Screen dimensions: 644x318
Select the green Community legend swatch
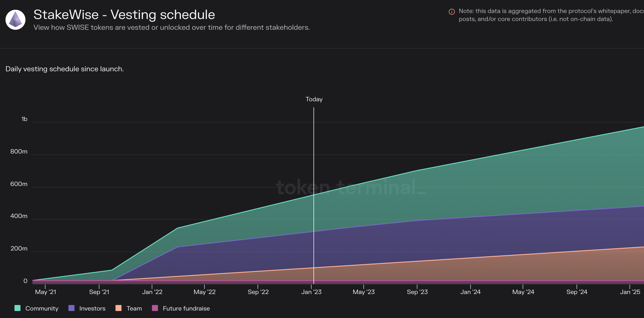pos(17,308)
